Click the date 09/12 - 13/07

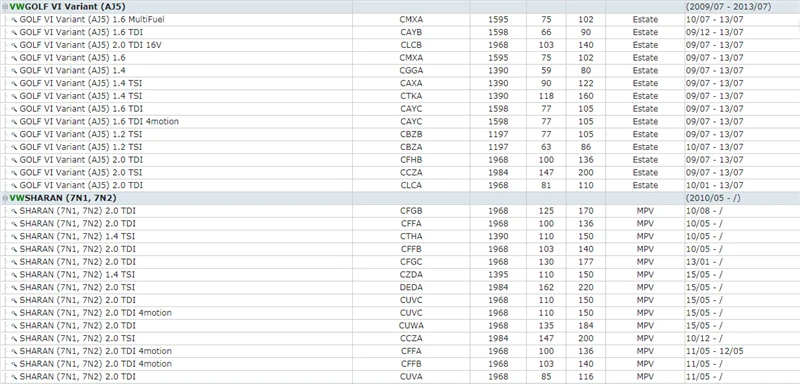[x=714, y=32]
